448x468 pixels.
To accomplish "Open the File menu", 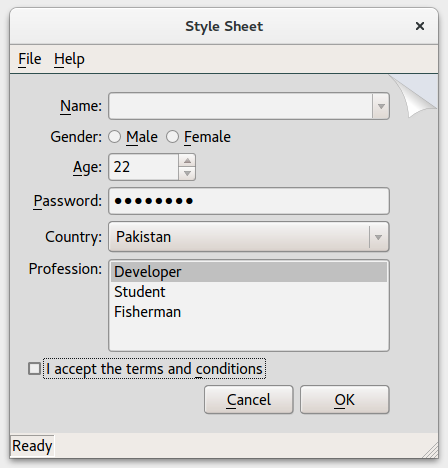I will pos(30,59).
